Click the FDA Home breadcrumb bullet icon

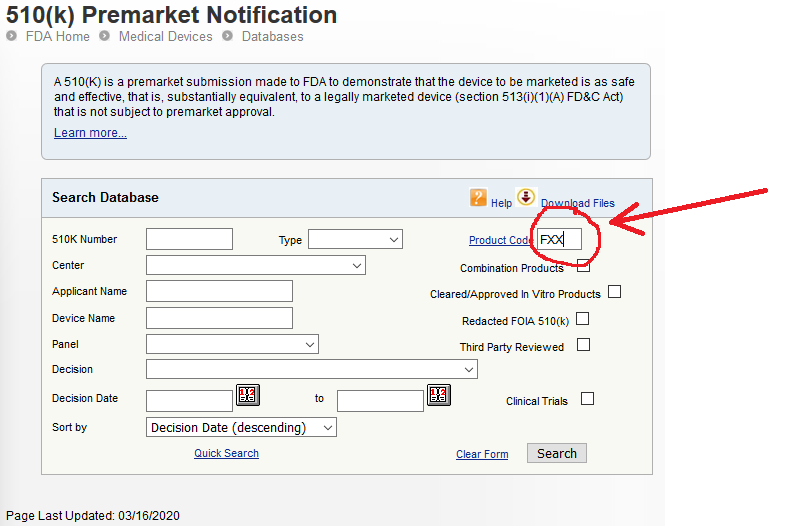[x=12, y=36]
